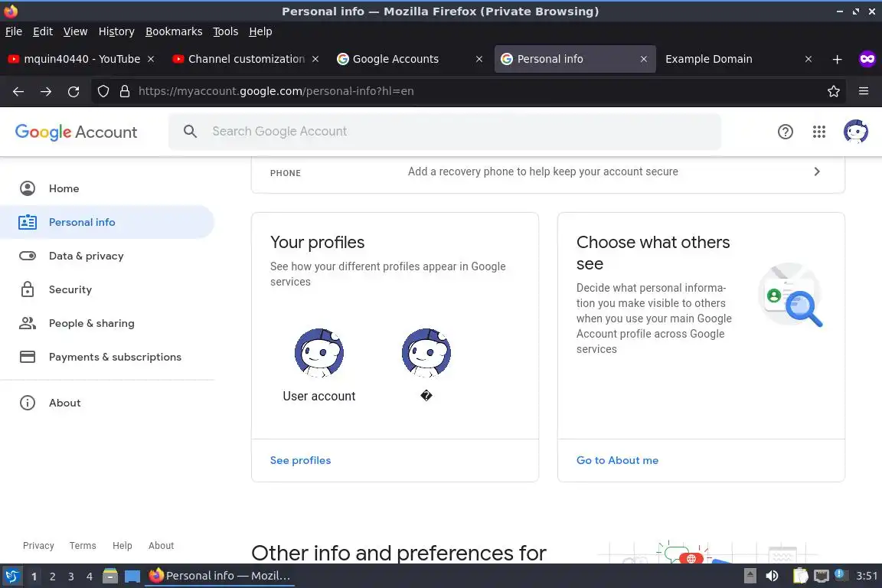Open the View menu
Viewport: 882px width, 588px height.
pyautogui.click(x=75, y=31)
